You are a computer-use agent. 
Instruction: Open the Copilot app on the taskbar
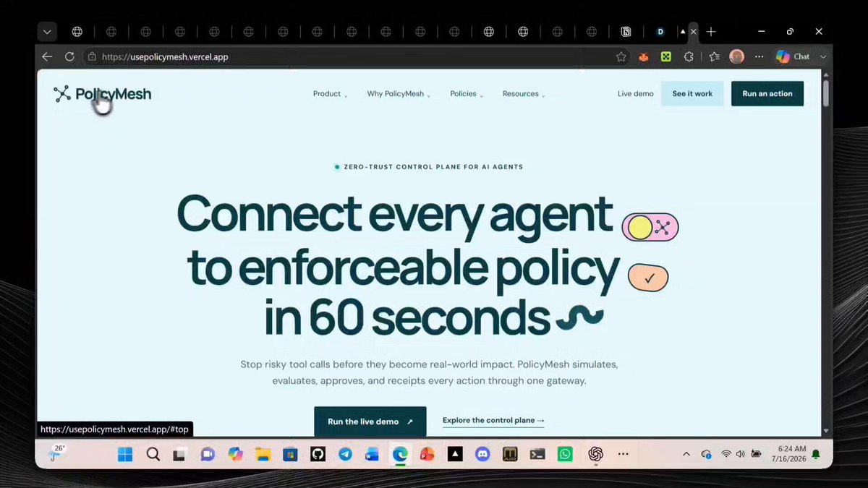pos(235,454)
